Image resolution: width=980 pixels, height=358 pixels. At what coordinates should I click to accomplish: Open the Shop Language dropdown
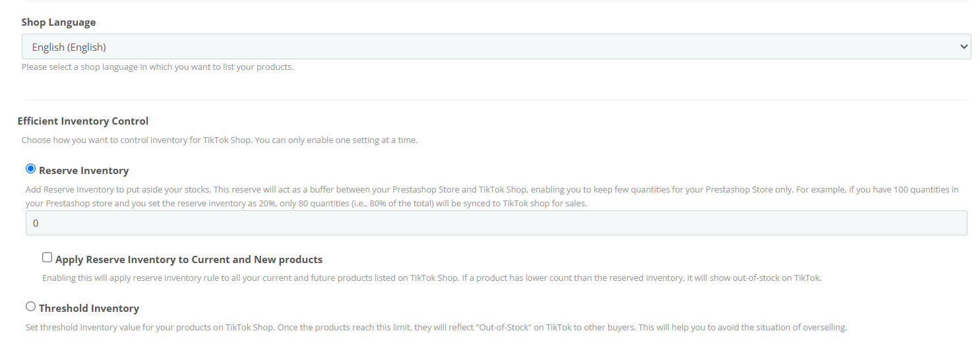[496, 47]
